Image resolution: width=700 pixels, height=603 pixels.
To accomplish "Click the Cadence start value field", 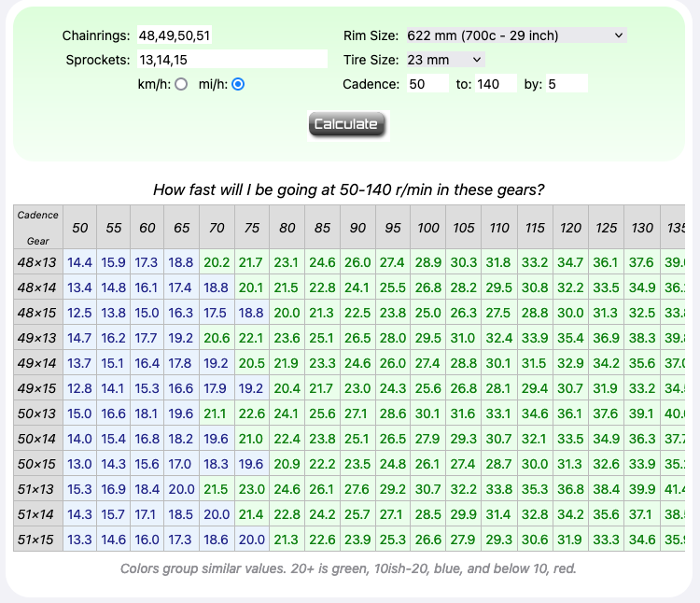I will coord(427,84).
